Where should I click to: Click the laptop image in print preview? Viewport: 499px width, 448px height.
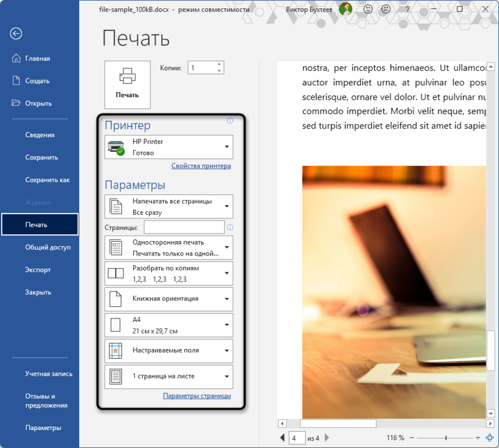394,292
